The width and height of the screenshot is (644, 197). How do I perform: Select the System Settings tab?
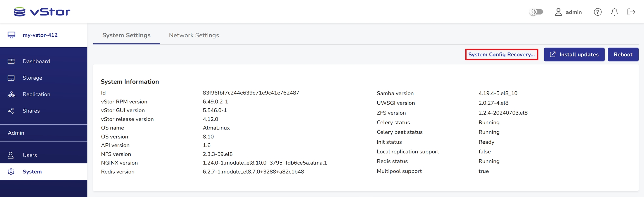[126, 35]
